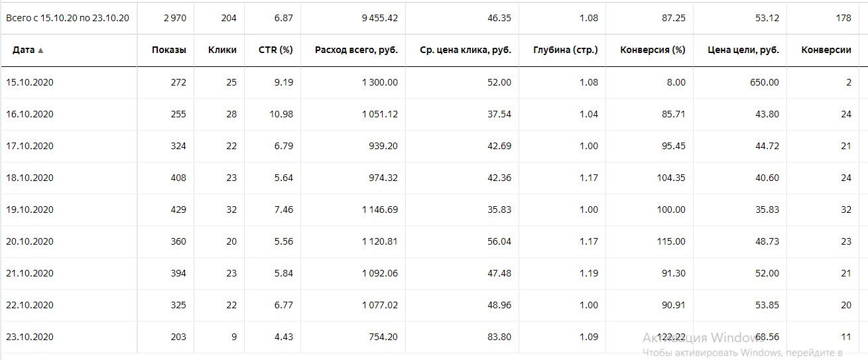
Task: Click the Конверсии column header
Action: pos(826,50)
